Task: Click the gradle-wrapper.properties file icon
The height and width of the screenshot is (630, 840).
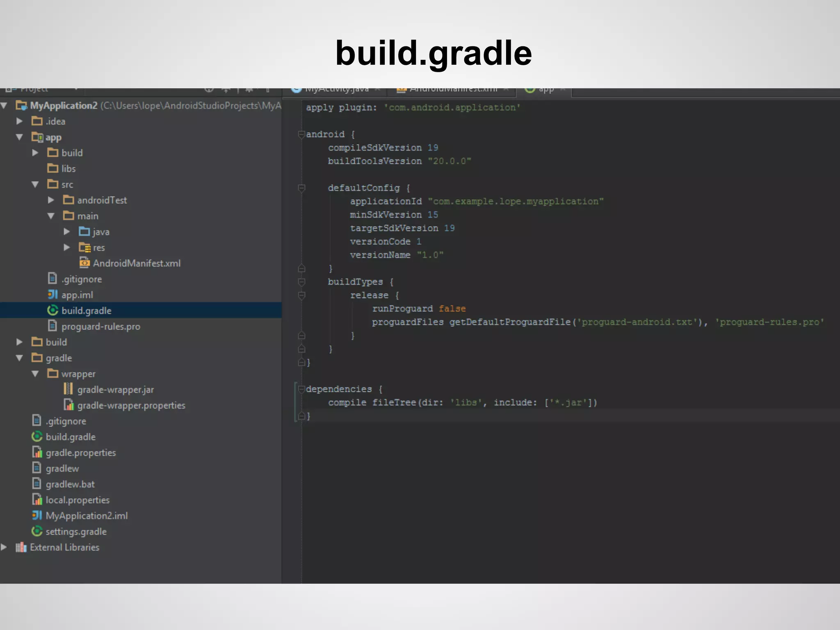Action: (68, 405)
